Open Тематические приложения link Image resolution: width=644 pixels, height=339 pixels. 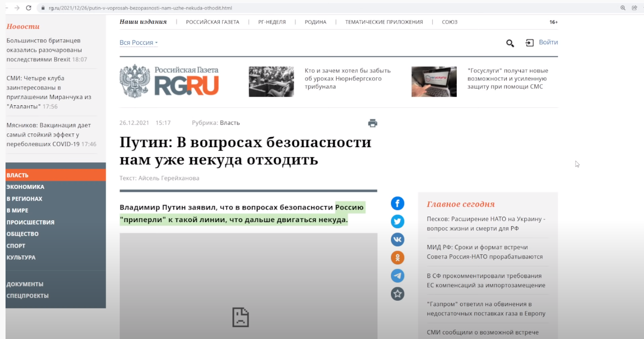point(384,22)
